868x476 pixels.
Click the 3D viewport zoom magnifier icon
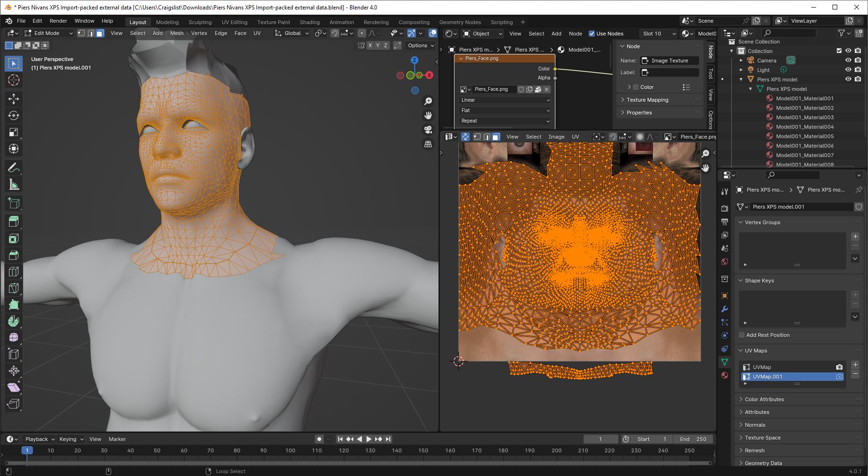(x=428, y=101)
